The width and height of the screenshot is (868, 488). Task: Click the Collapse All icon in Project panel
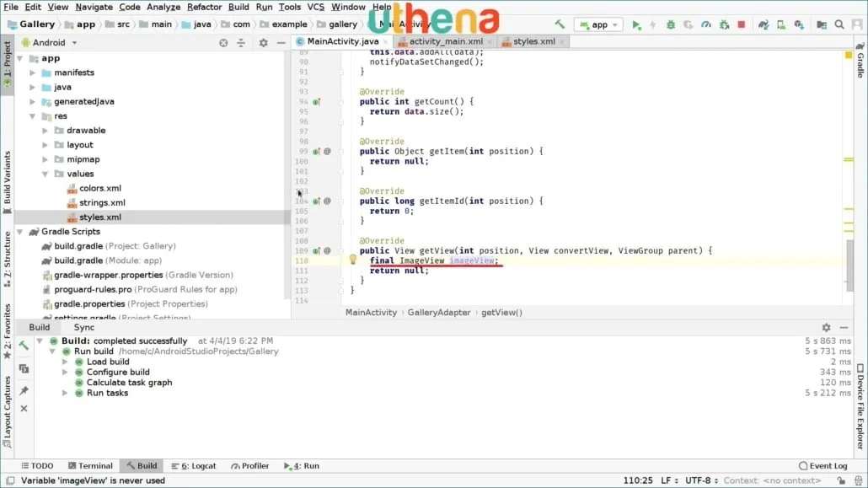pos(241,43)
